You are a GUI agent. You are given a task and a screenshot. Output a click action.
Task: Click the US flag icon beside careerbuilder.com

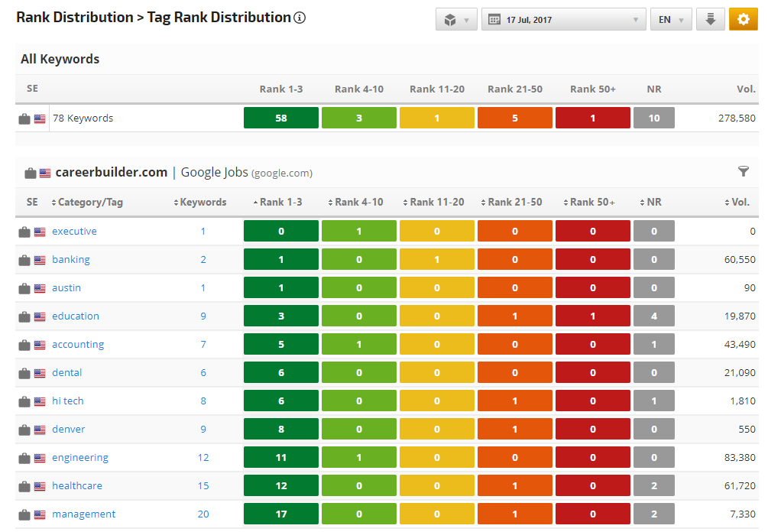[x=45, y=173]
